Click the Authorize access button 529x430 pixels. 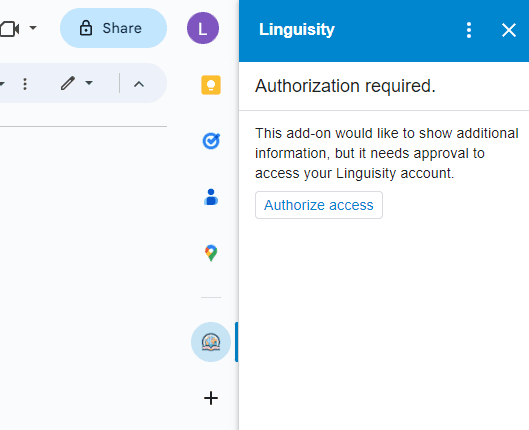319,205
